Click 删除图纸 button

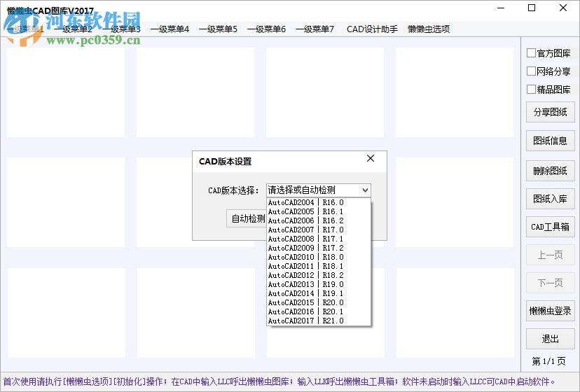coord(551,171)
